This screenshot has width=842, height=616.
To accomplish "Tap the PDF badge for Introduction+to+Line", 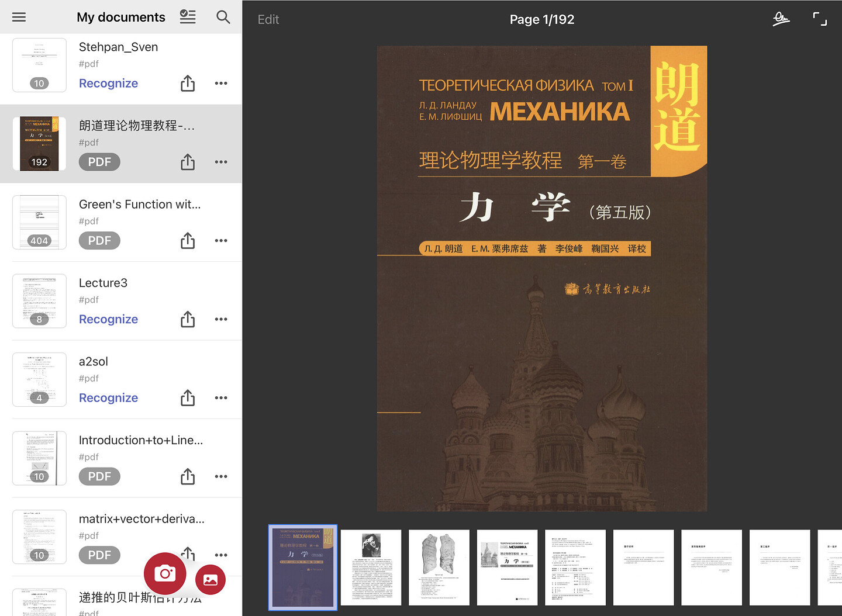I will tap(99, 476).
